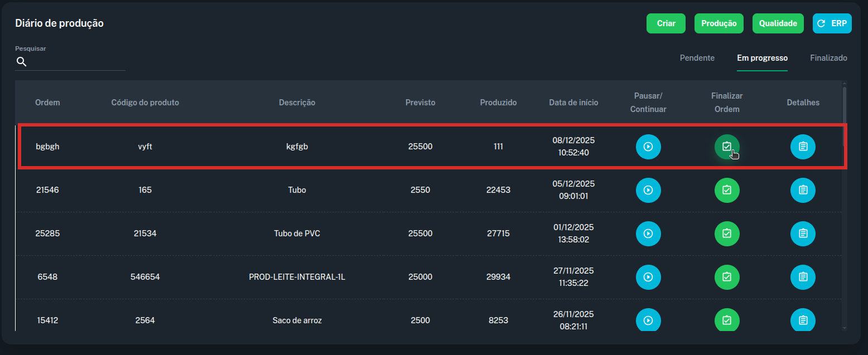This screenshot has width=868, height=355.
Task: Click the finalize order icon for order bgbgh
Action: click(727, 147)
